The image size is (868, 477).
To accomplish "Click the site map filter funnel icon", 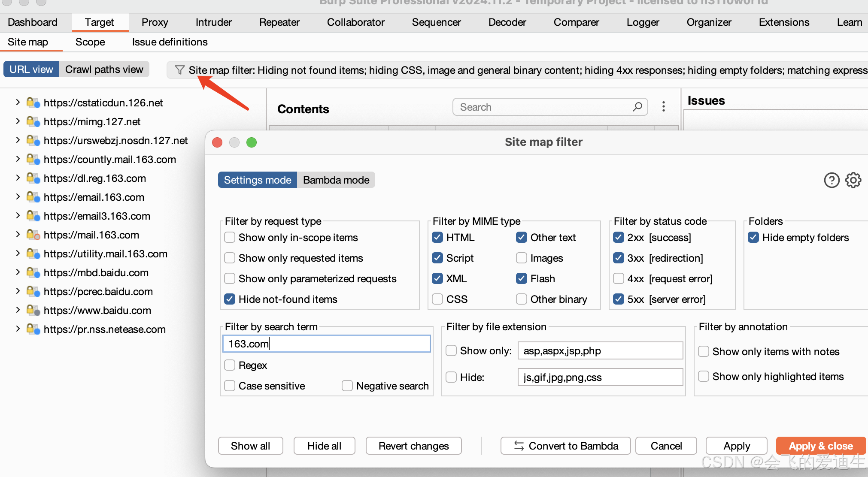I will coord(179,70).
